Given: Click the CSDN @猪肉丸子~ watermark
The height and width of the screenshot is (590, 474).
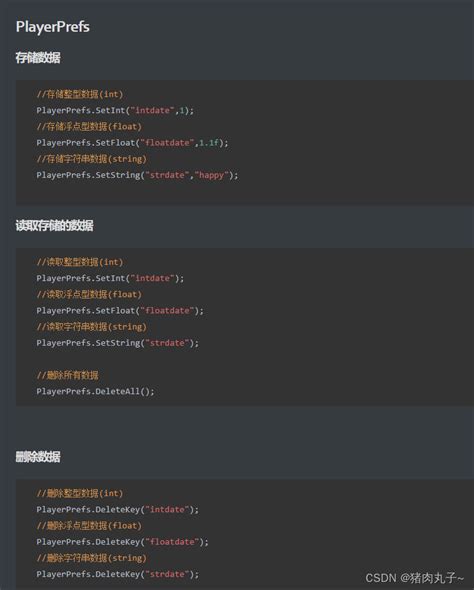Looking at the screenshot, I should (x=415, y=578).
